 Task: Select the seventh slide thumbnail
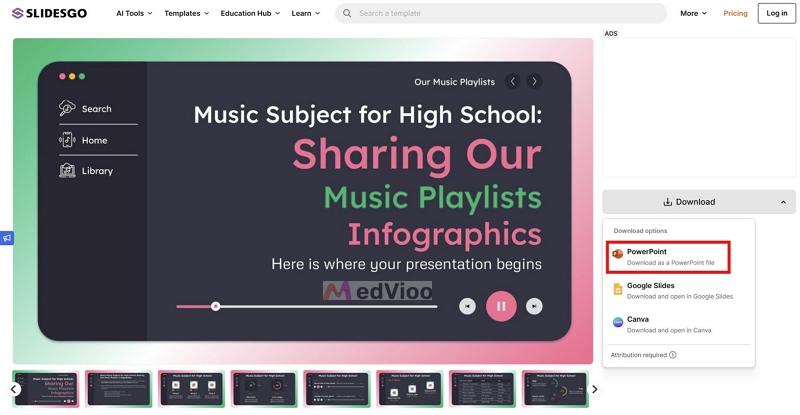(483, 389)
